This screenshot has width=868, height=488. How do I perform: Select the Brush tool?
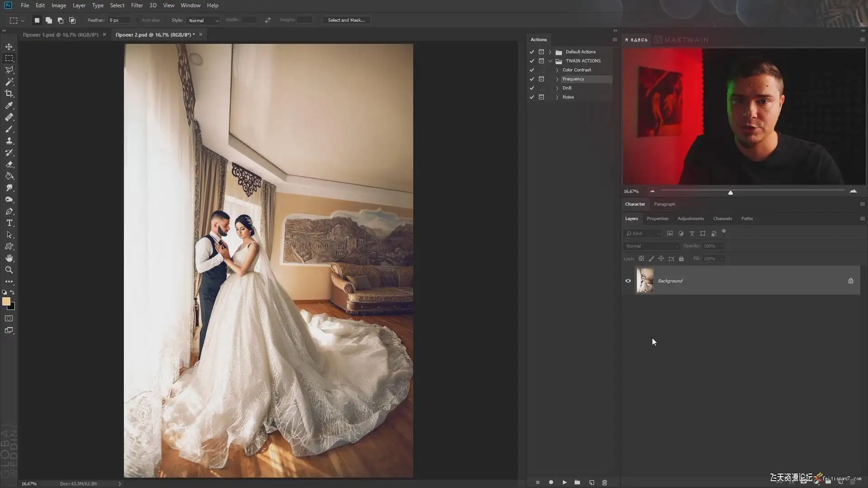point(9,129)
